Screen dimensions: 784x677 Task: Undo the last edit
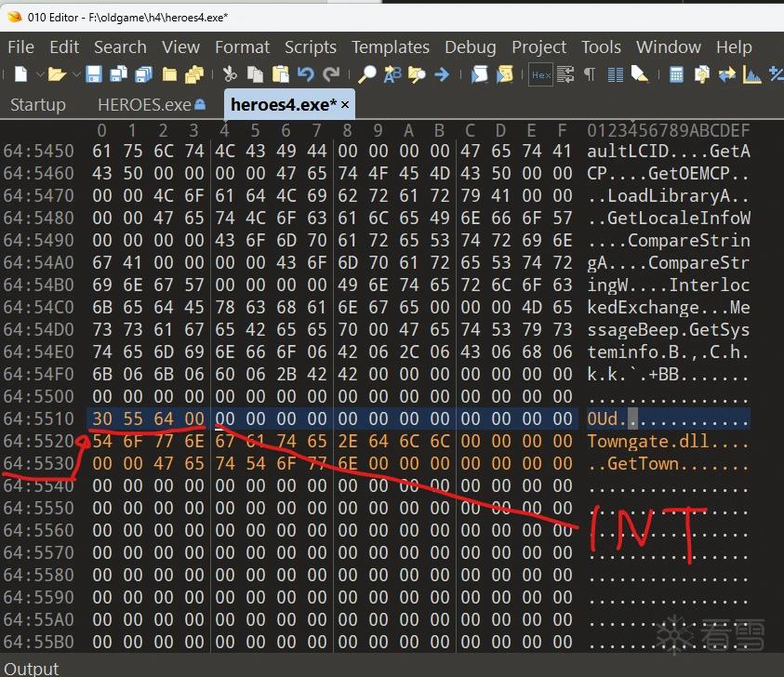305,74
